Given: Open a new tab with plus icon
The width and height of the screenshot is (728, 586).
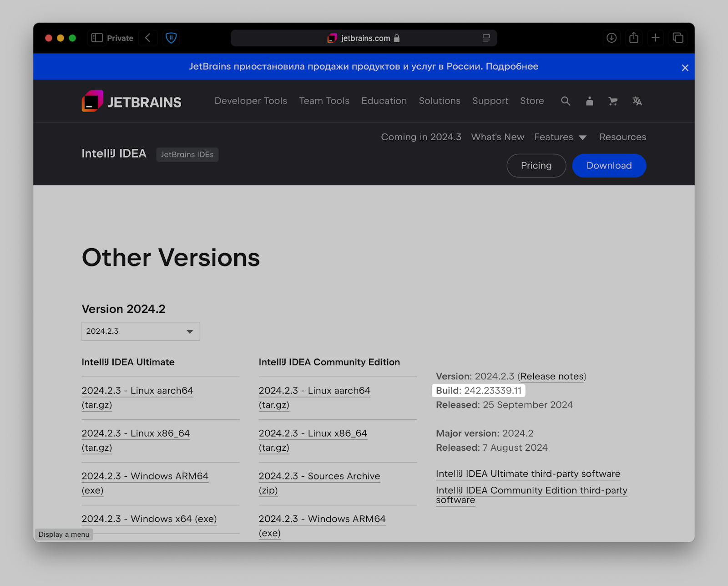Looking at the screenshot, I should click(x=655, y=38).
